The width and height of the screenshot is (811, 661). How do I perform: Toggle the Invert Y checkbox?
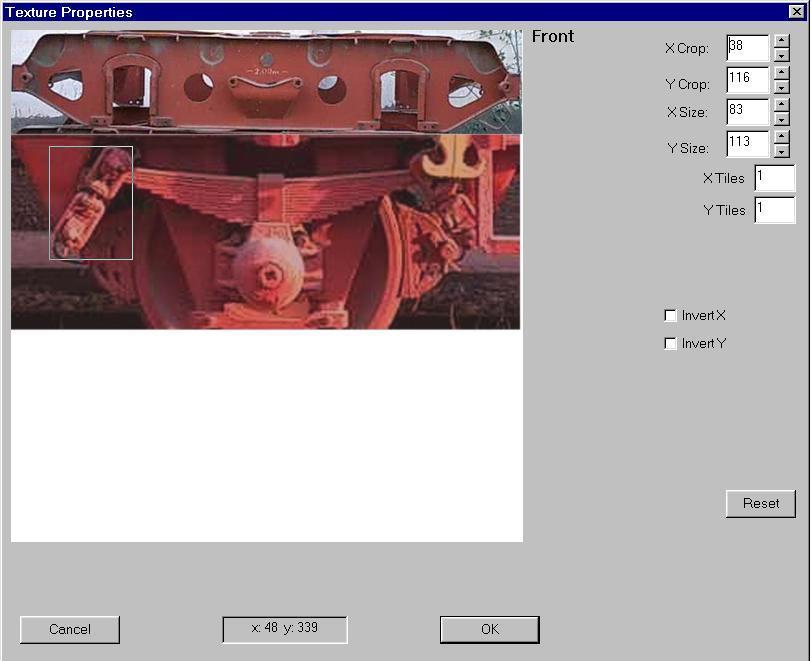[x=671, y=344]
